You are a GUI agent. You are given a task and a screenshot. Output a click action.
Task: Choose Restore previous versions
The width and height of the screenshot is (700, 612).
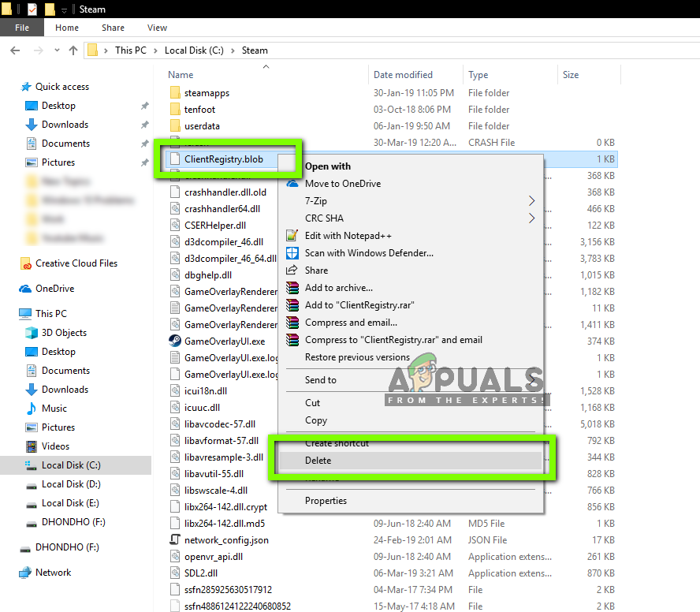click(358, 357)
